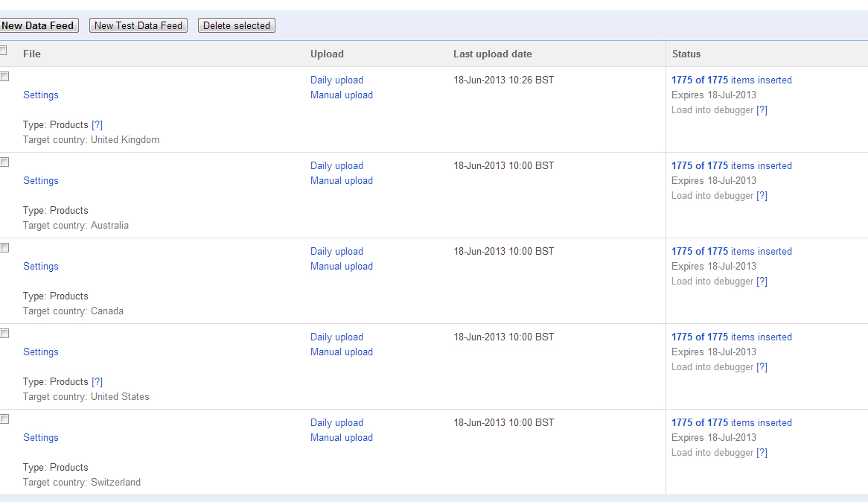This screenshot has height=502, width=868.
Task: Click the Last upload date column header
Action: [x=492, y=54]
